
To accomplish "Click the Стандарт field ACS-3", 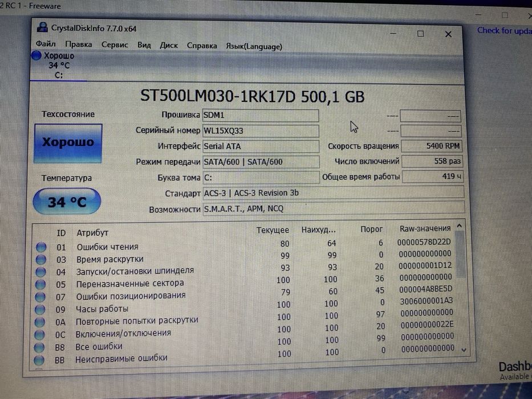I will 333,193.
